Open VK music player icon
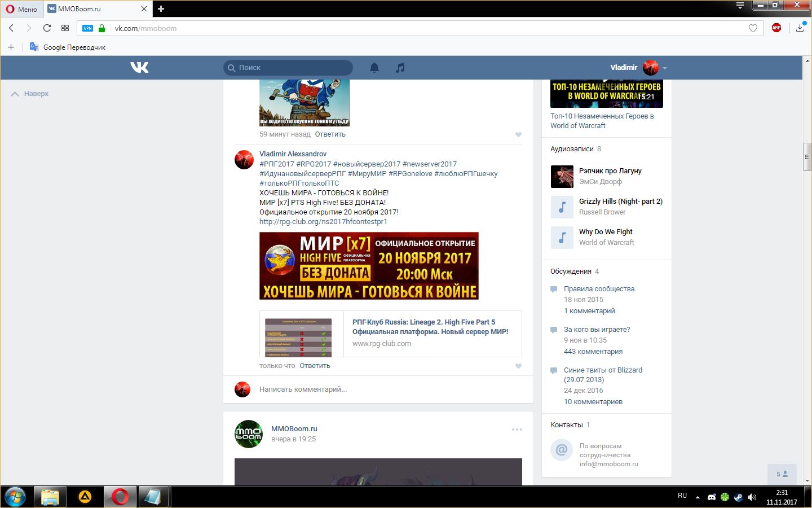This screenshot has width=812, height=508. coord(400,68)
